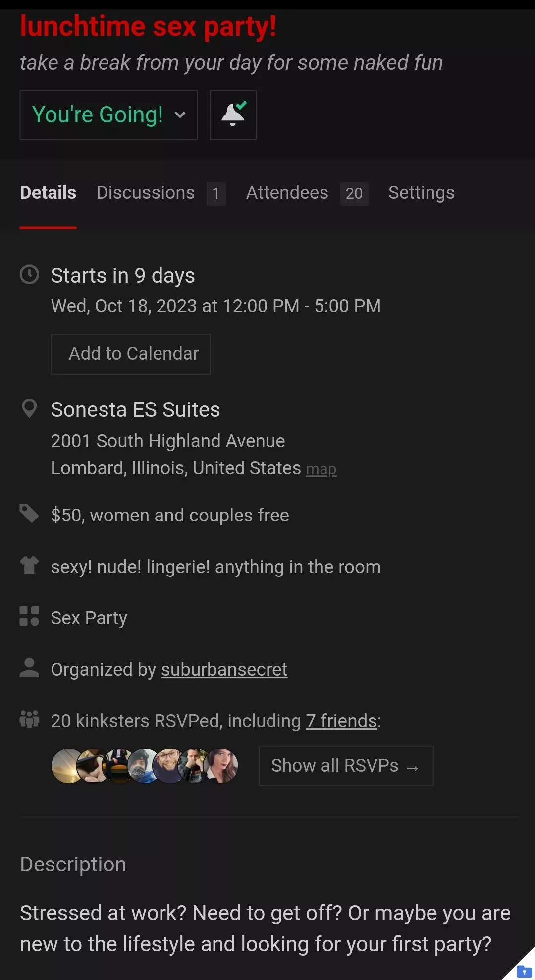This screenshot has height=980, width=535.
Task: Click the category grid icon
Action: (x=29, y=616)
